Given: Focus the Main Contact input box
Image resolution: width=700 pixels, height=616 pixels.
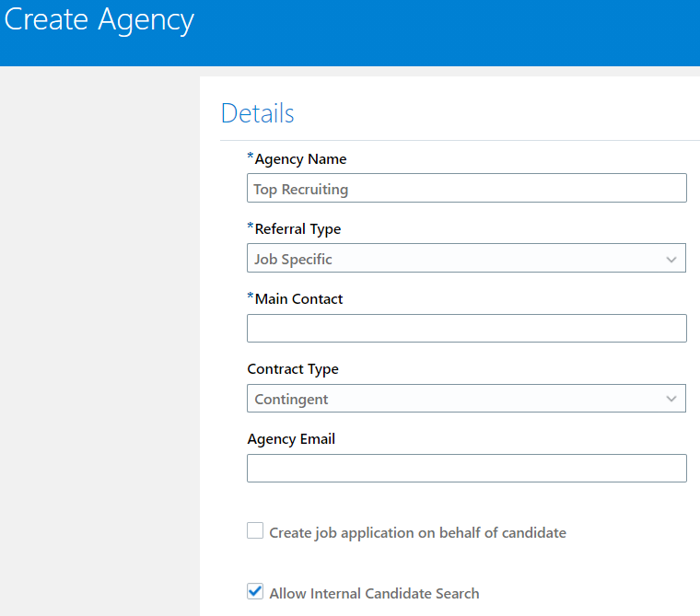Looking at the screenshot, I should tap(466, 329).
